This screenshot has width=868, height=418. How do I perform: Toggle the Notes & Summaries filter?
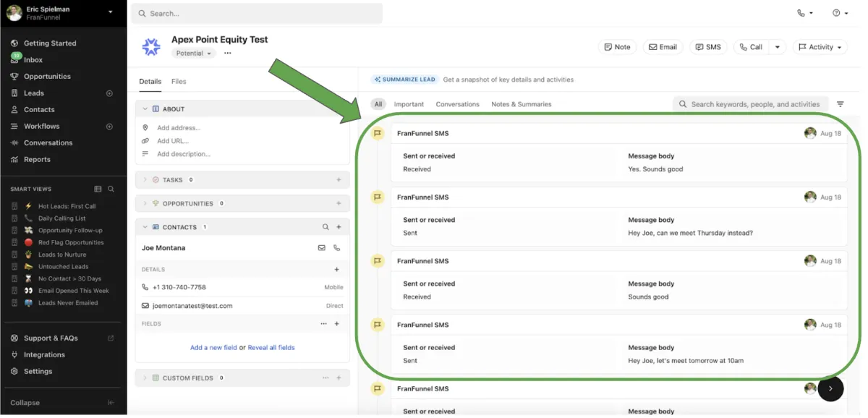(x=521, y=103)
